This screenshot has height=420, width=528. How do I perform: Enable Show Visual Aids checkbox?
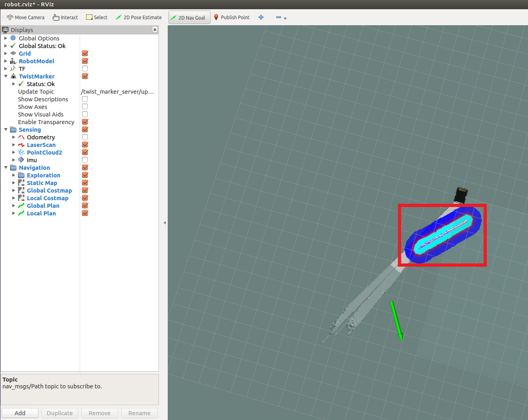[x=85, y=114]
